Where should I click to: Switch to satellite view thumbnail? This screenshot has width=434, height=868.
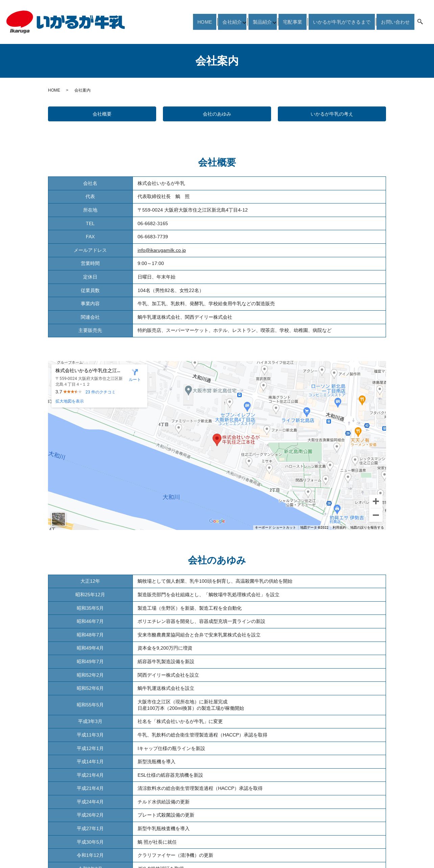pos(58,519)
